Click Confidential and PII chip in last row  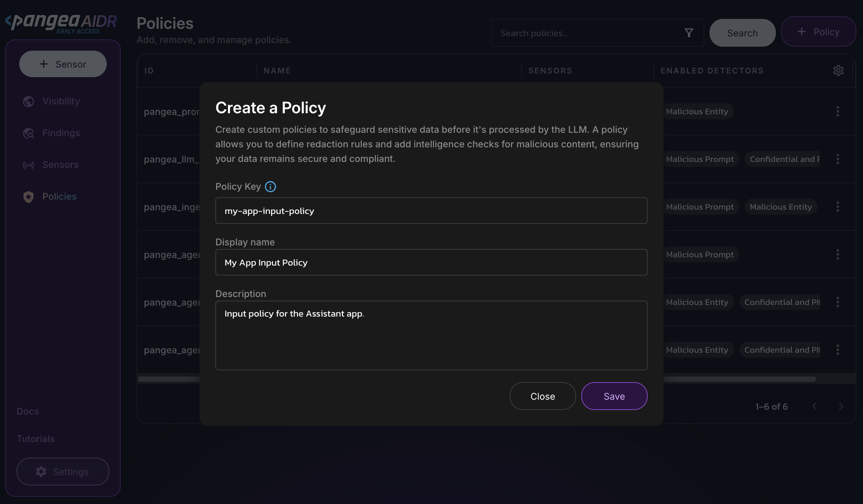coord(780,350)
